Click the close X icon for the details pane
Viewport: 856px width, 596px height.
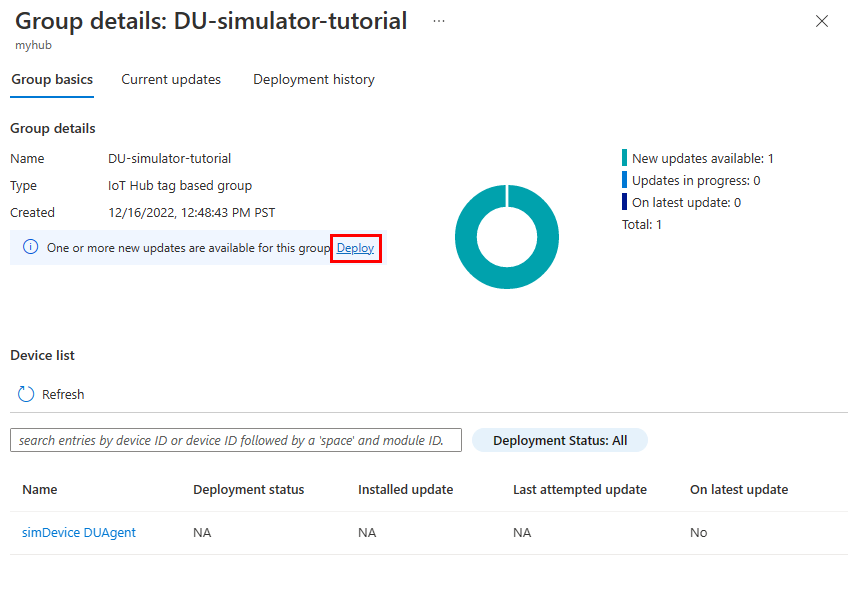click(x=822, y=20)
